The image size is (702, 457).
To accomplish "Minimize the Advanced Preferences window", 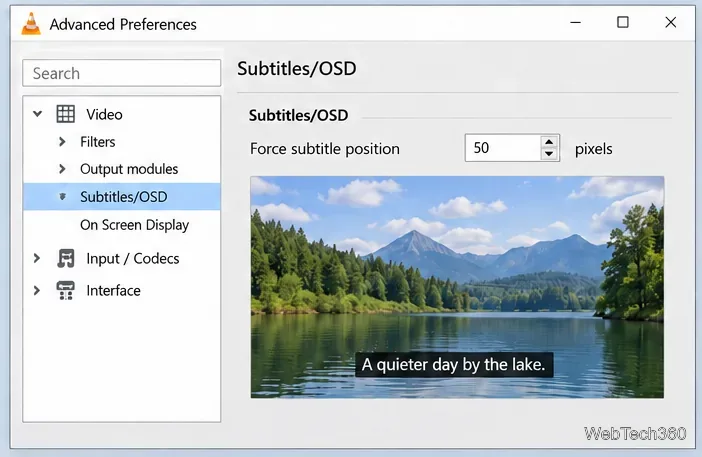I will 576,22.
